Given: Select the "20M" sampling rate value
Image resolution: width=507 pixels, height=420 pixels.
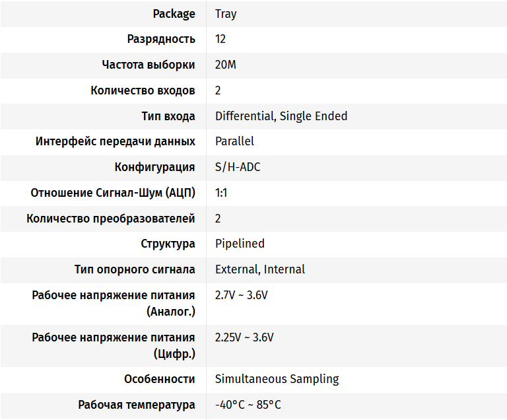Looking at the screenshot, I should point(226,65).
